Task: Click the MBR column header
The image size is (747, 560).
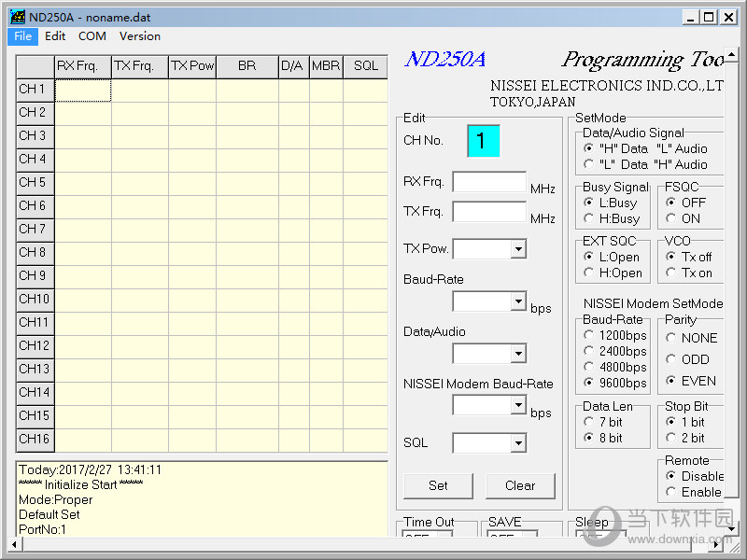Action: (x=326, y=66)
